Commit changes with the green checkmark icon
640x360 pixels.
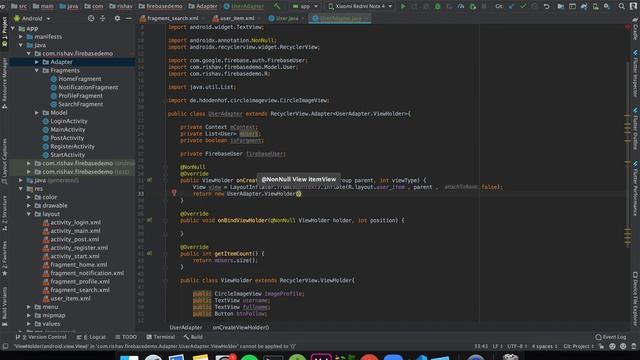click(523, 6)
